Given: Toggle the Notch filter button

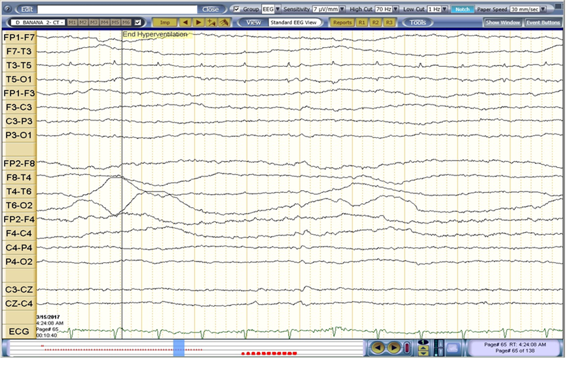Looking at the screenshot, I should pyautogui.click(x=462, y=9).
